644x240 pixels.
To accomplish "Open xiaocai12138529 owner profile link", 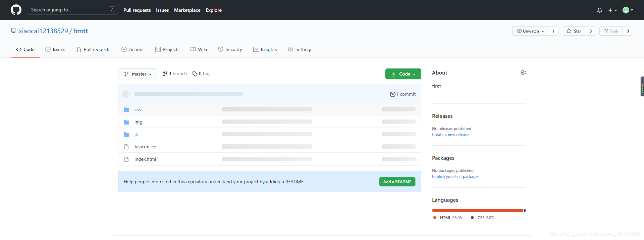I will (43, 31).
